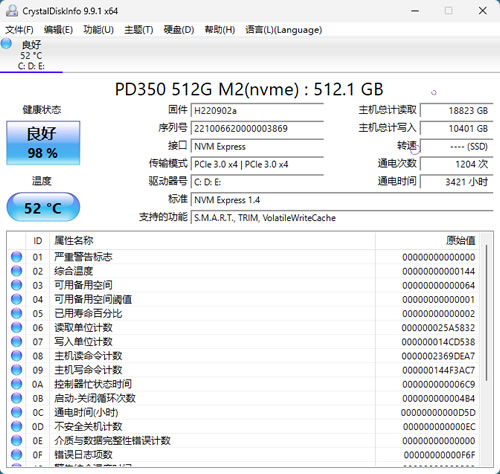Click status orb of row 03 可用备用空间
The height and width of the screenshot is (474, 500).
coord(16,285)
